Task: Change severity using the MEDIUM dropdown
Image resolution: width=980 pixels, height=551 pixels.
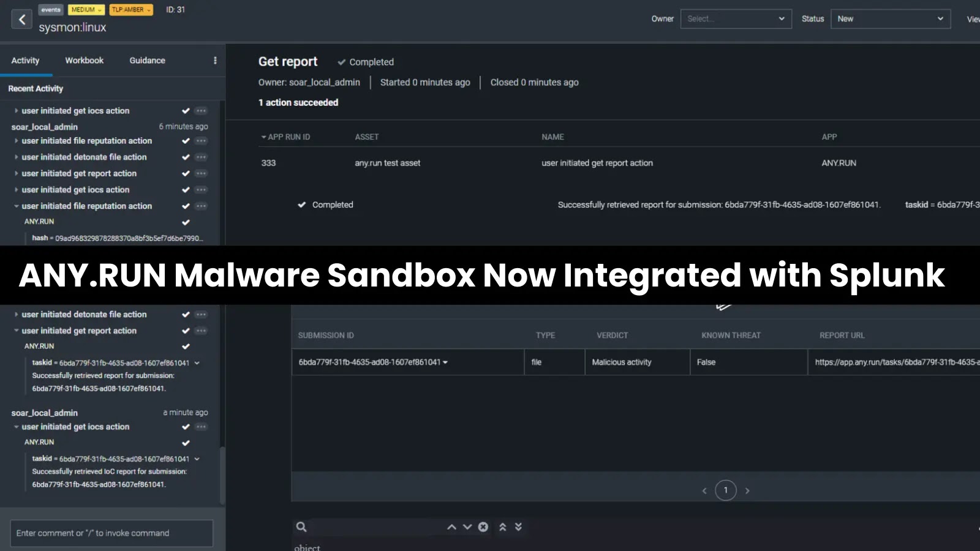Action: click(85, 9)
